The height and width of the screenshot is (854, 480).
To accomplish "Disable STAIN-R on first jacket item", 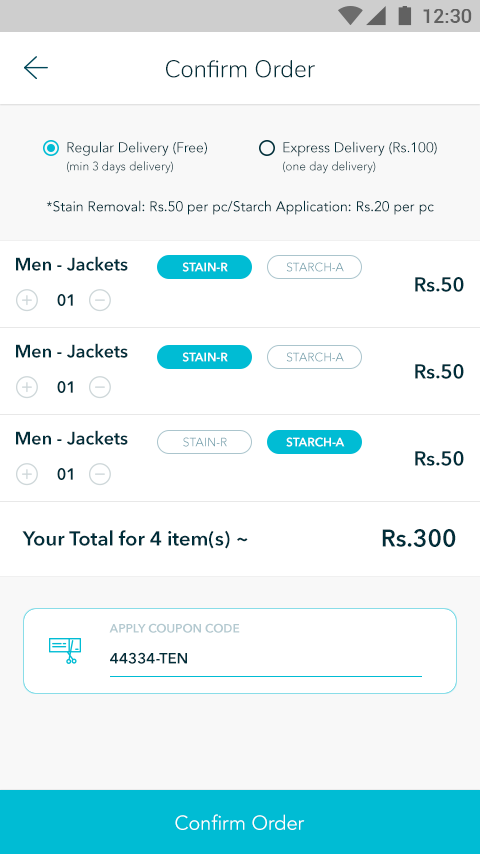I will (x=204, y=267).
